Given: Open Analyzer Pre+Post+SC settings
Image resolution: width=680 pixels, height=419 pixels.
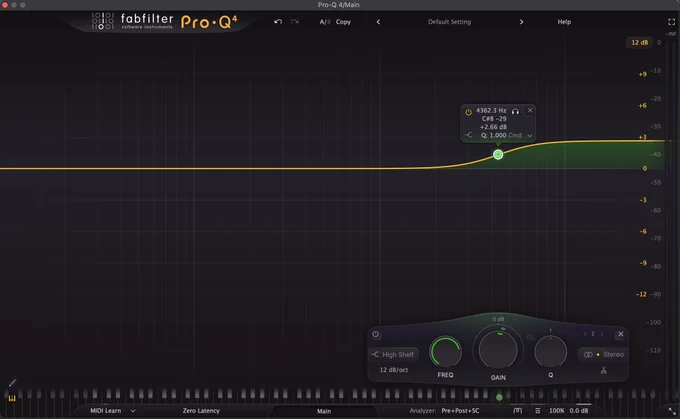Looking at the screenshot, I should pos(460,410).
